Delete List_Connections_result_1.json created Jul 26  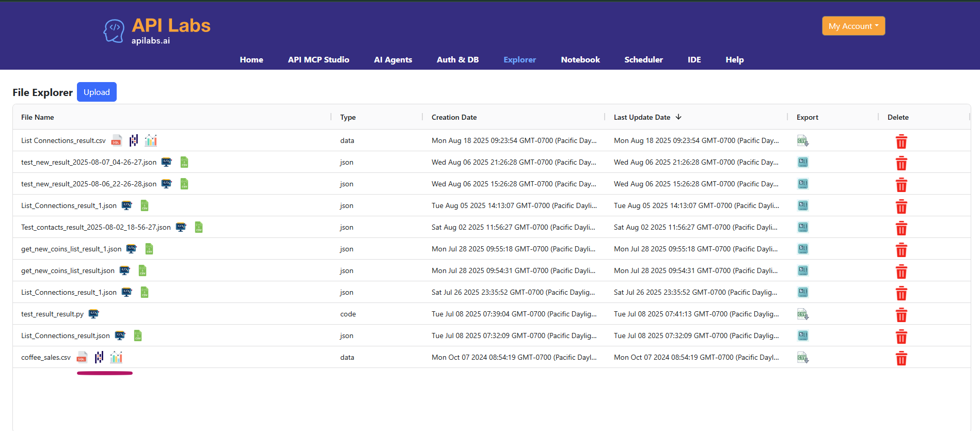(901, 293)
